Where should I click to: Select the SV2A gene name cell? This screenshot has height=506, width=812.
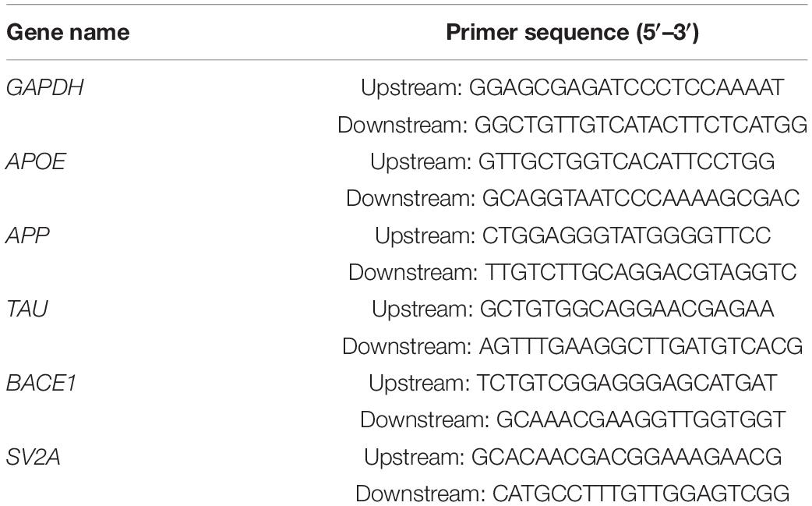point(33,457)
